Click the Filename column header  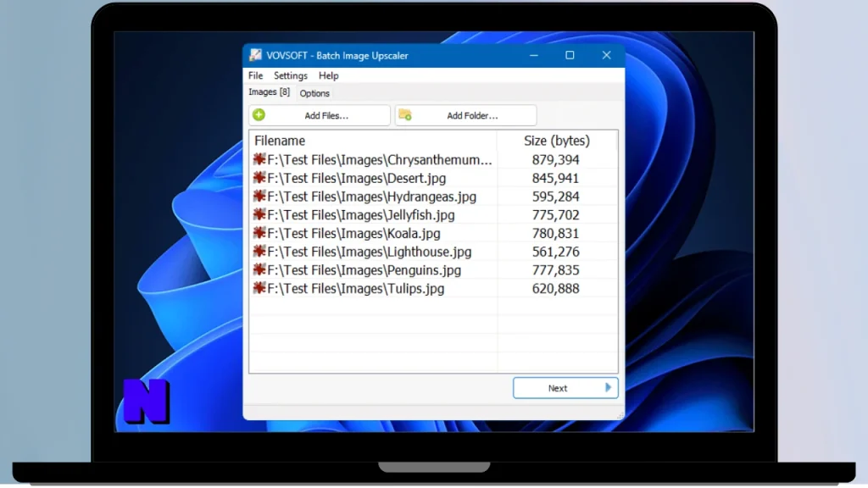[373, 141]
